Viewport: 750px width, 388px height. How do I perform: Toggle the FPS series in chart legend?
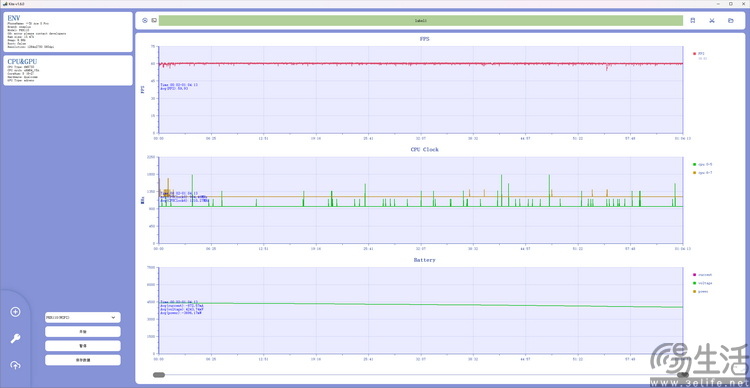point(699,54)
